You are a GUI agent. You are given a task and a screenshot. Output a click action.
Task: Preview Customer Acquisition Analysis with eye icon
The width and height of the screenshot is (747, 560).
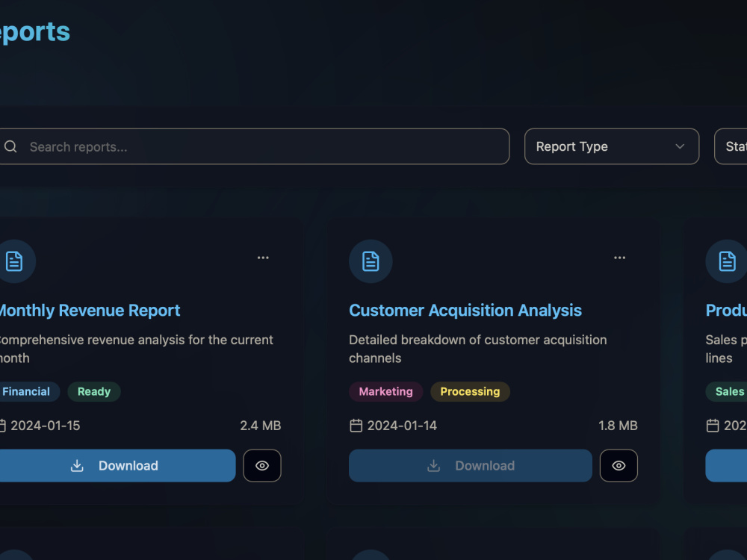point(619,466)
